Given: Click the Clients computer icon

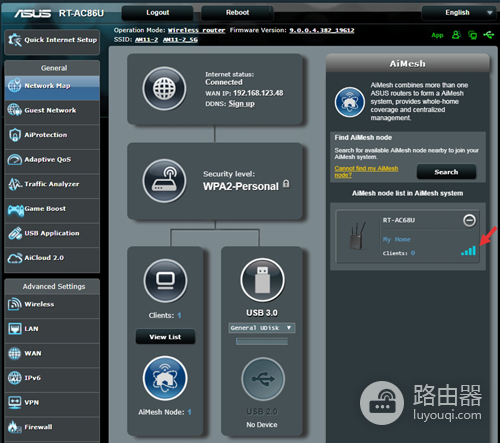Looking at the screenshot, I should click(x=165, y=280).
